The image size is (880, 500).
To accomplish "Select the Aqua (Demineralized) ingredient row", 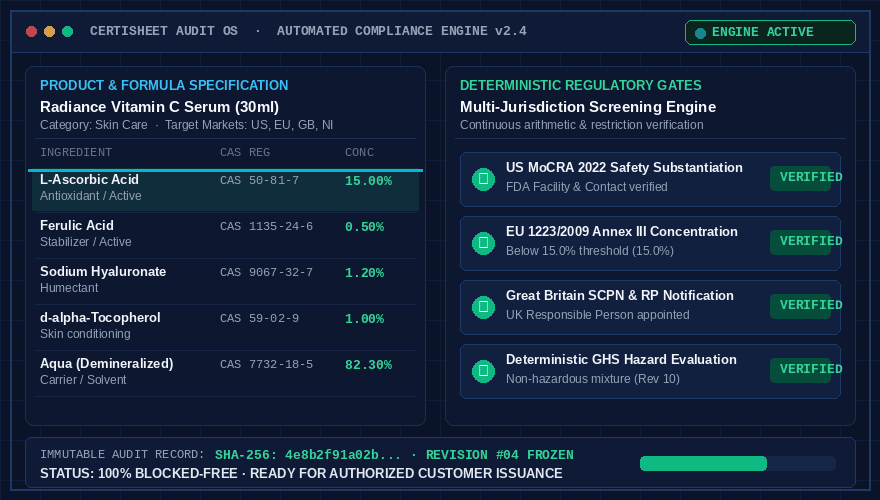I will pyautogui.click(x=226, y=373).
